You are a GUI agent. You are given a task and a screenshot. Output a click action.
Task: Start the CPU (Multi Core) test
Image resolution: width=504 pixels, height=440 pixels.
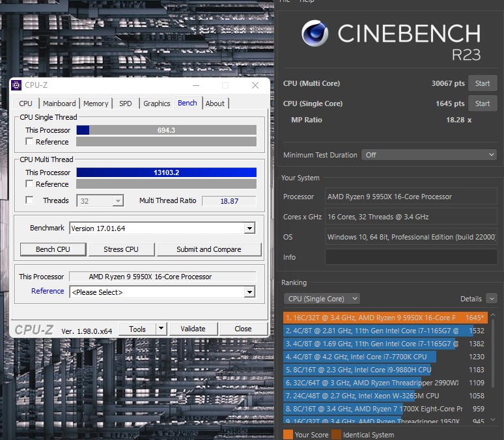pos(483,83)
